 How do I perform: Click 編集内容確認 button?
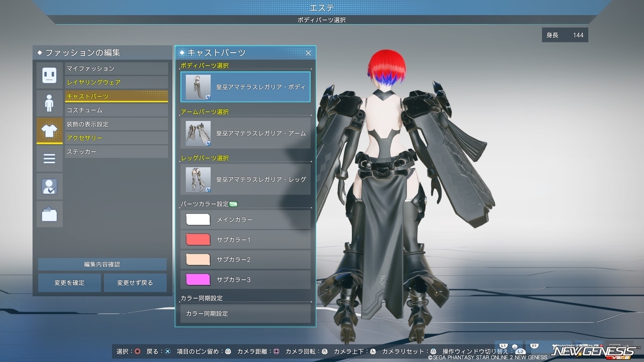[x=102, y=264]
